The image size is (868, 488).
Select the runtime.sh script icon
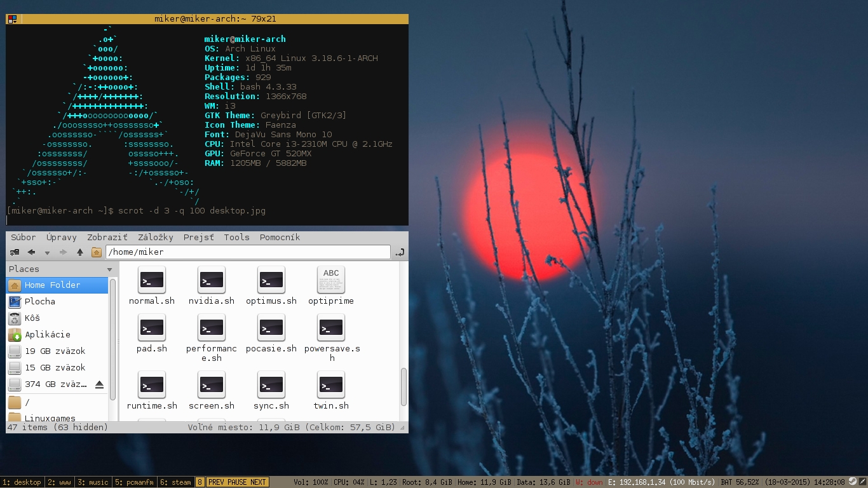(x=152, y=385)
